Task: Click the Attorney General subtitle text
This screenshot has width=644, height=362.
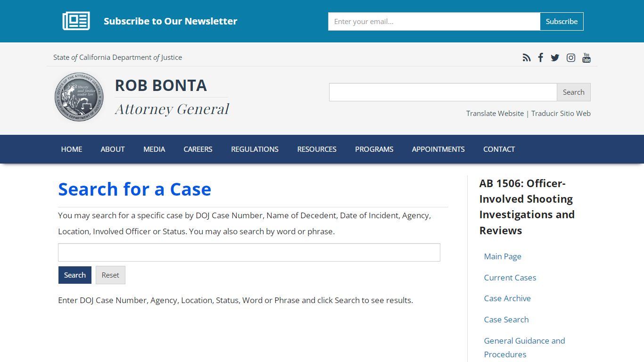Action: [x=172, y=109]
